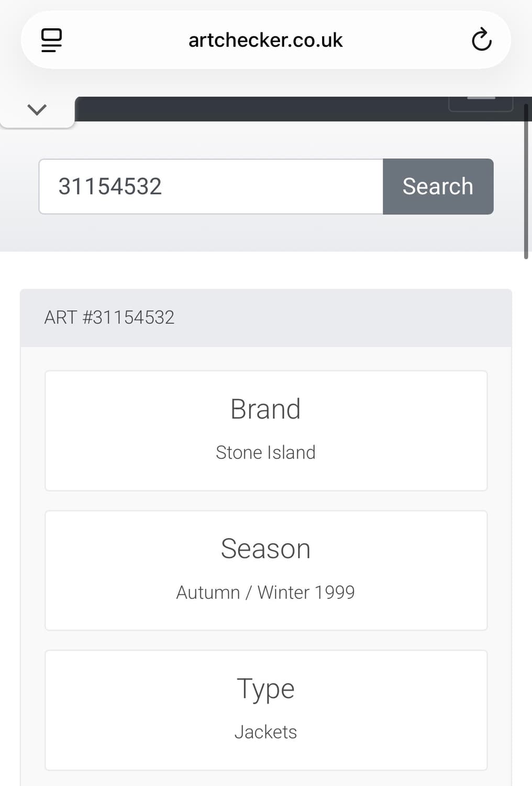Click the ART #31154532 result header
Screen dimensions: 532x786
click(x=109, y=318)
